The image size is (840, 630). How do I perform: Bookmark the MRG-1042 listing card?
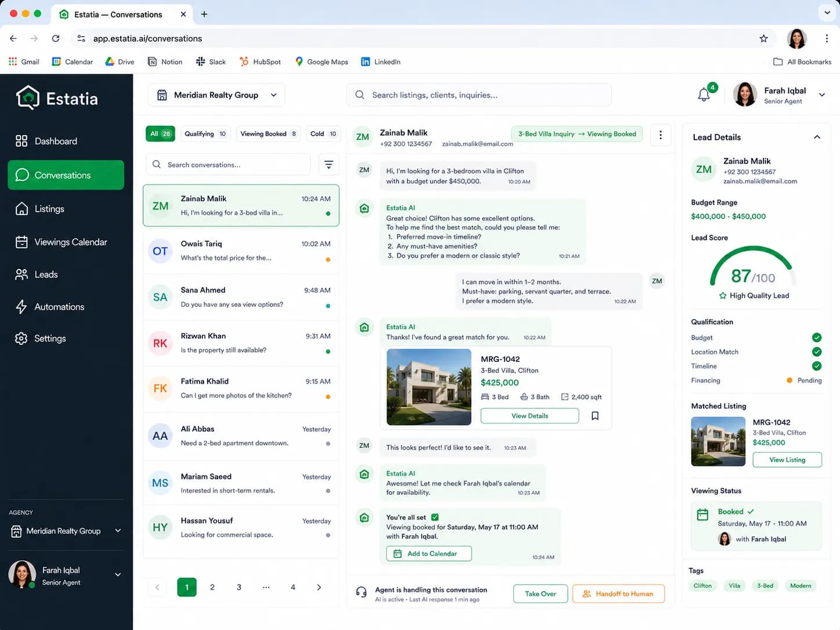tap(595, 416)
